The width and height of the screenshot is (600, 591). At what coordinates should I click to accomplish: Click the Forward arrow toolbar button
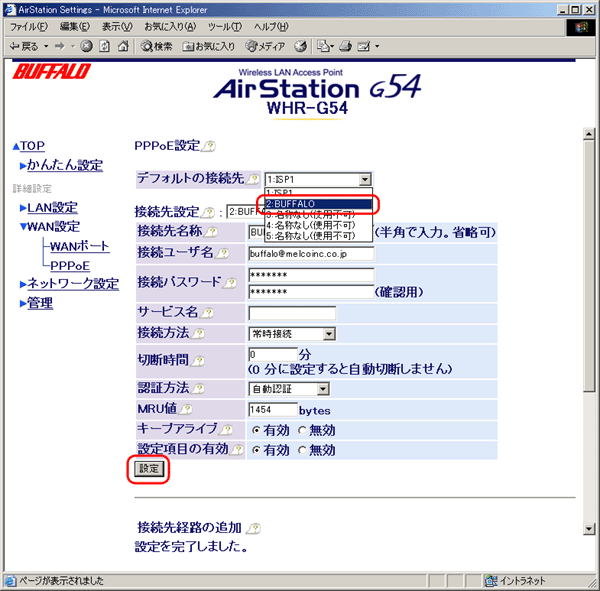pyautogui.click(x=59, y=47)
